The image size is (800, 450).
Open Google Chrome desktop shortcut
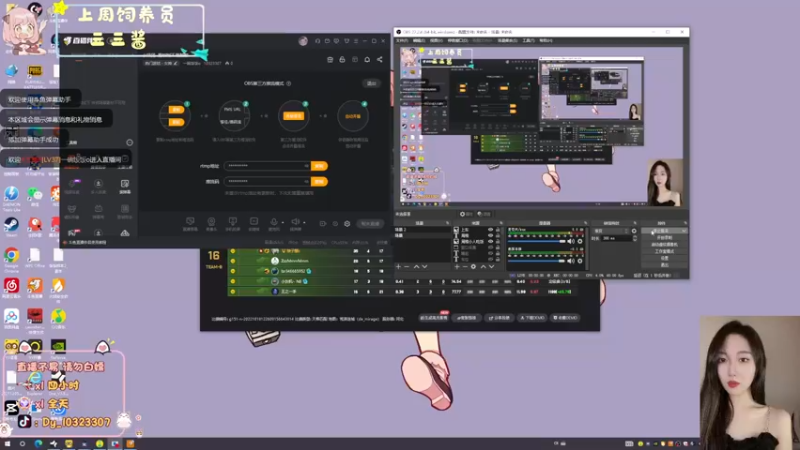11,255
